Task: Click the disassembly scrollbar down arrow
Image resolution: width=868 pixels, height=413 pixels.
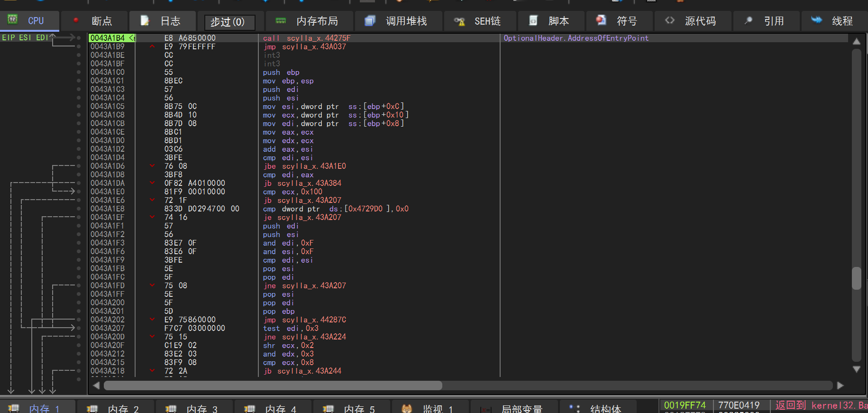Action: point(856,369)
